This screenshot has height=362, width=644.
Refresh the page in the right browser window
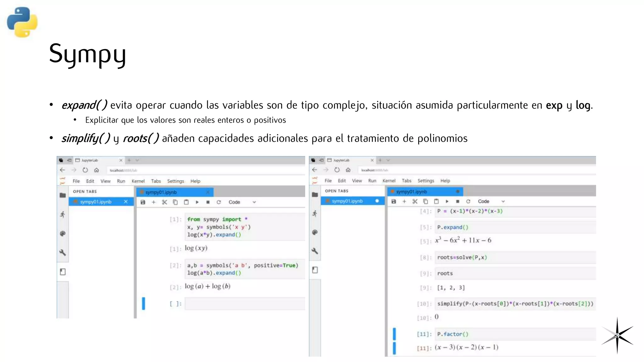[337, 170]
